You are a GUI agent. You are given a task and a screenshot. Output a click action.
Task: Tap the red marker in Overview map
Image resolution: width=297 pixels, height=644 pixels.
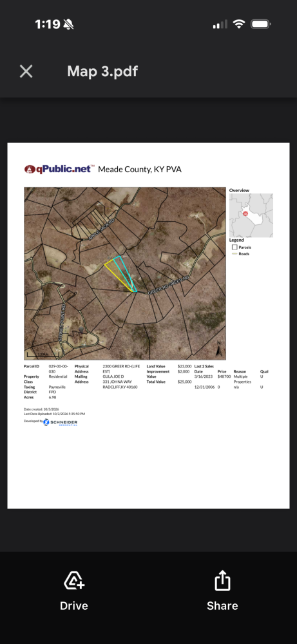click(245, 213)
